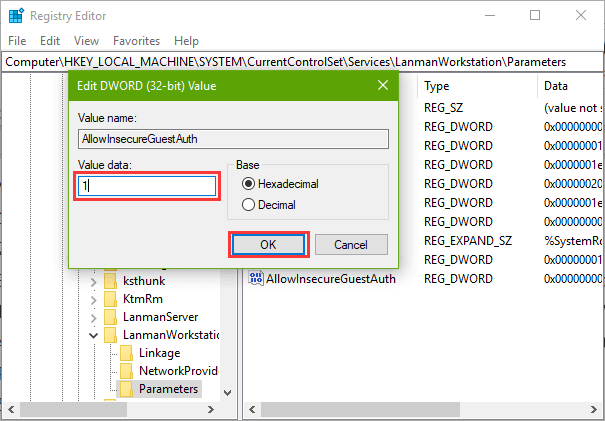The width and height of the screenshot is (605, 421).
Task: Select the Parameters folder icon
Action: pos(126,389)
